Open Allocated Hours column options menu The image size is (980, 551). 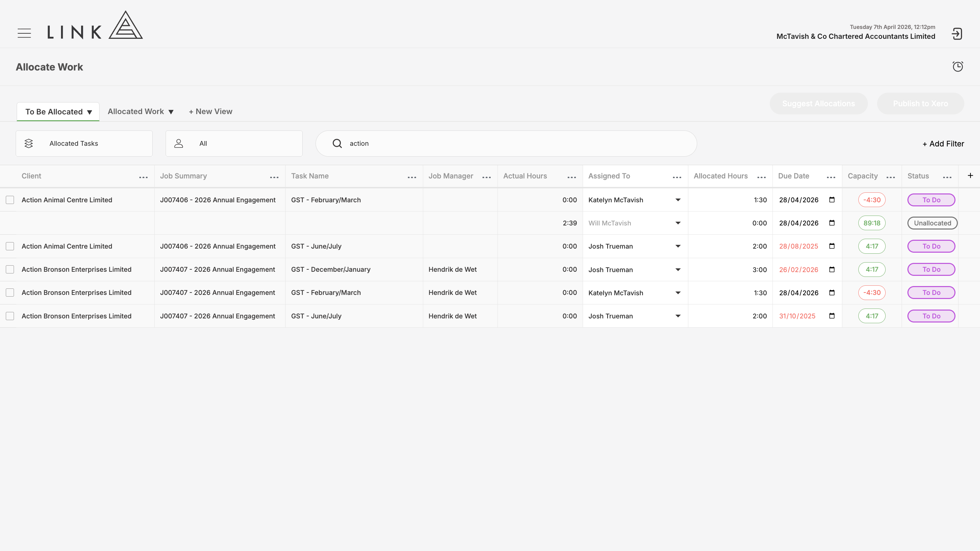point(761,177)
